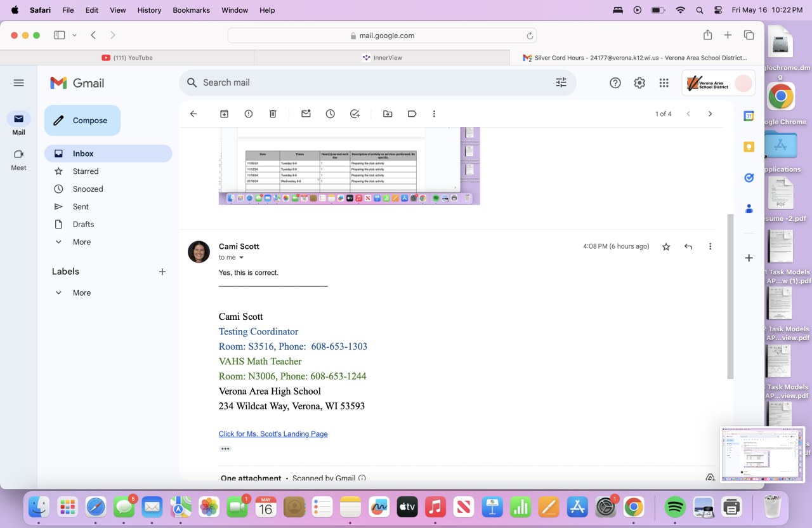The height and width of the screenshot is (528, 812).
Task: Archive this email using the toolbar icon
Action: pos(224,114)
